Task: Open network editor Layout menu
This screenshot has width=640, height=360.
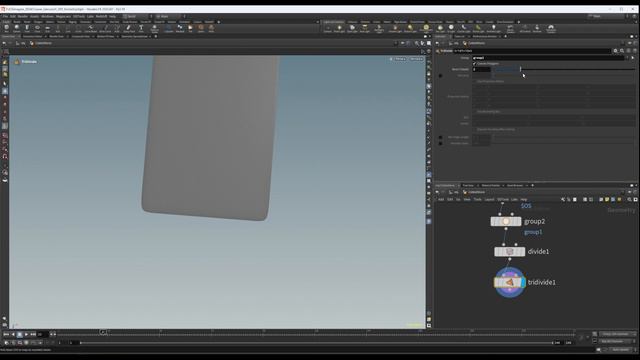Action: pyautogui.click(x=489, y=200)
